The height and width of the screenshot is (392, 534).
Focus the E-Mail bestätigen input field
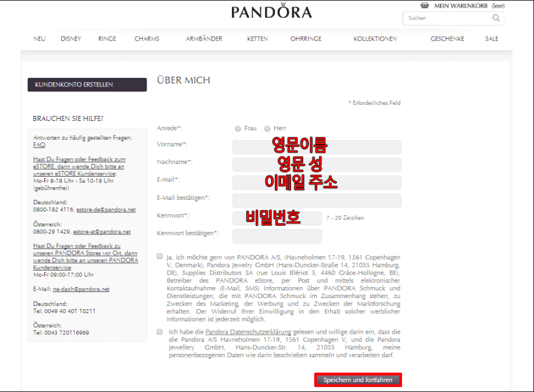point(317,201)
